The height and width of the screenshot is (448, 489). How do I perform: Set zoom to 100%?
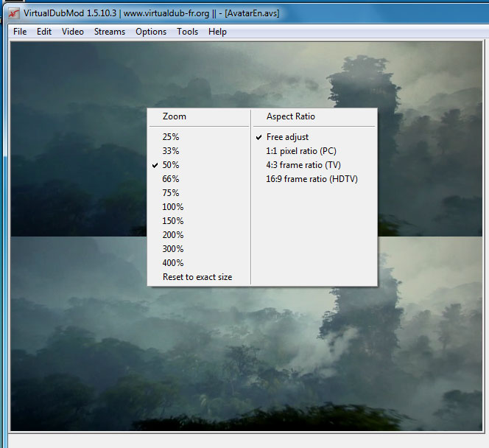199,207
